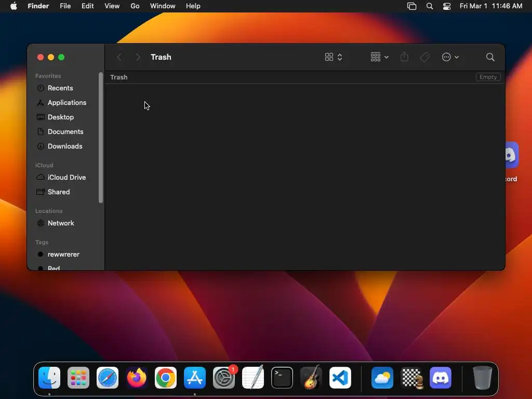
Task: Select the rewwrerer tag
Action: [x=63, y=255]
